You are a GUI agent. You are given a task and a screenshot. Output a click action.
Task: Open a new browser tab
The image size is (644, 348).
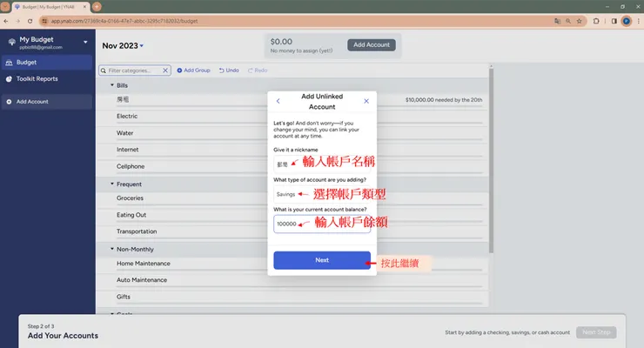pos(97,7)
